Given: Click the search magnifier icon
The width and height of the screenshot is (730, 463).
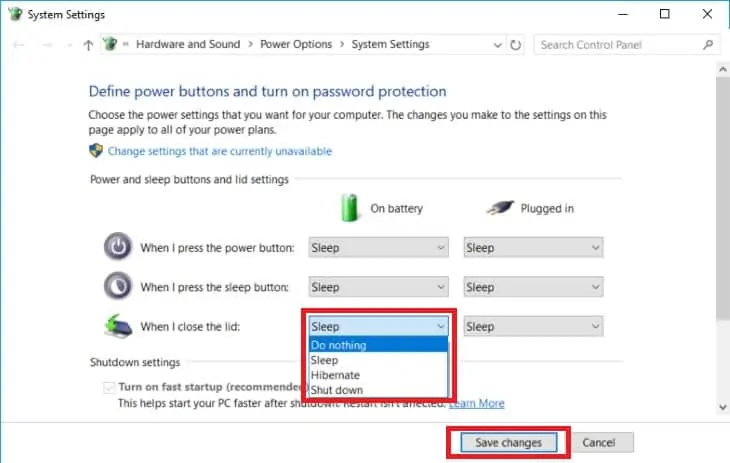Looking at the screenshot, I should click(708, 45).
